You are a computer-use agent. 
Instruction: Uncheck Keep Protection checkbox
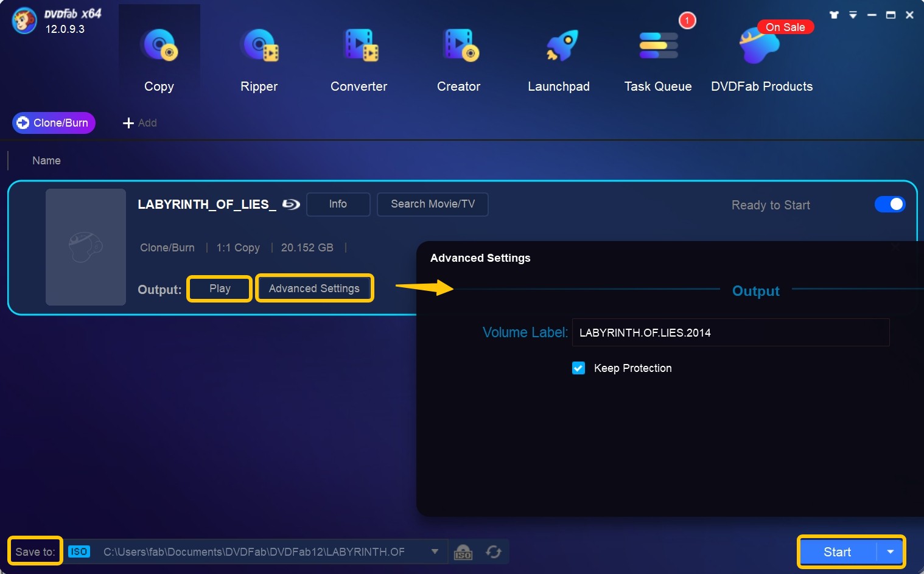point(578,368)
